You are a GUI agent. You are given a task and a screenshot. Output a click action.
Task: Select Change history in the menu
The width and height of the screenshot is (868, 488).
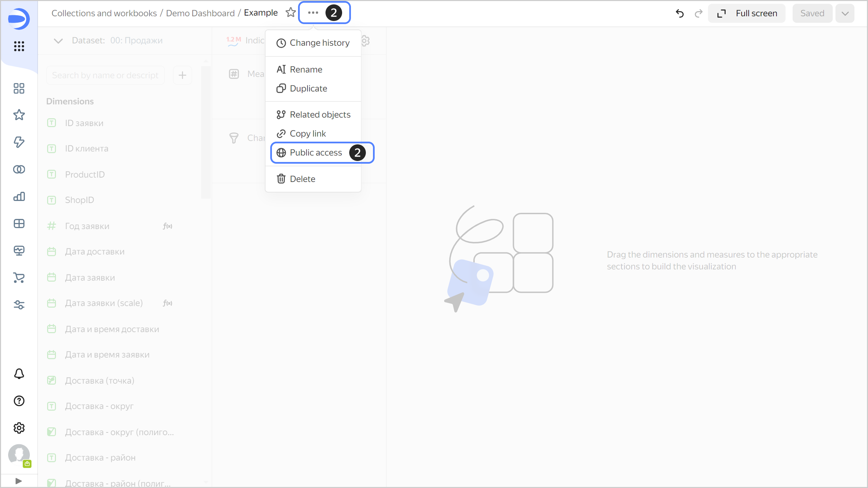click(319, 43)
